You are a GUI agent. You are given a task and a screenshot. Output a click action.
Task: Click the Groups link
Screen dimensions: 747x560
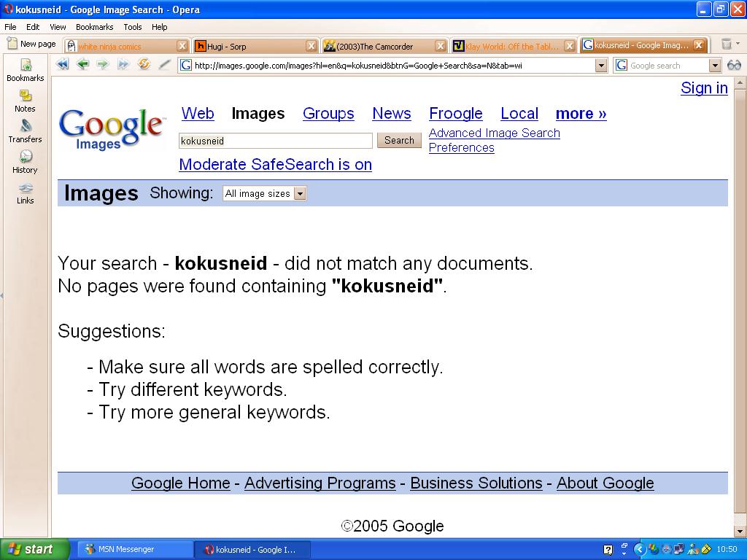(328, 113)
